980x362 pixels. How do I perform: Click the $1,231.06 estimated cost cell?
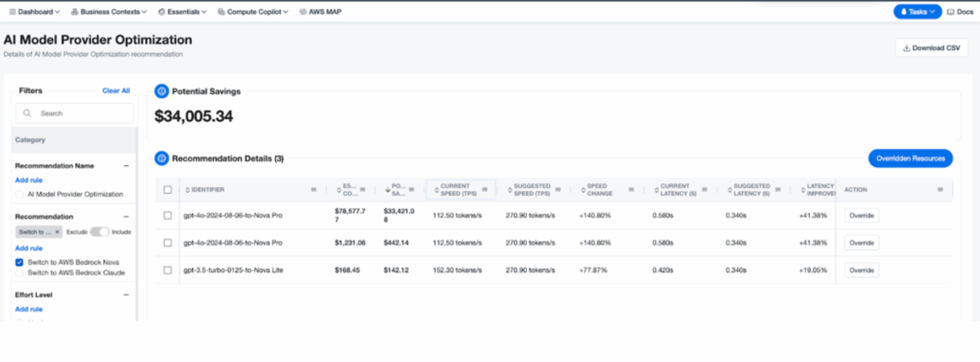tap(350, 243)
